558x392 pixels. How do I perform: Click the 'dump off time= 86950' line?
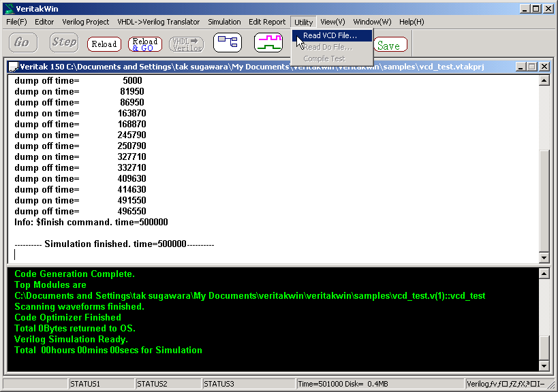pos(79,102)
